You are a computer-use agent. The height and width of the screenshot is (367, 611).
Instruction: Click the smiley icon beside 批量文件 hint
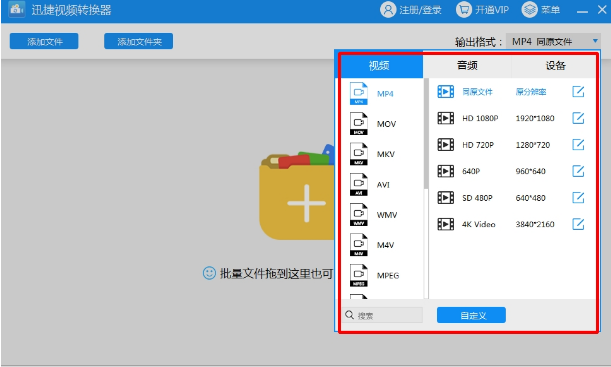coord(209,273)
